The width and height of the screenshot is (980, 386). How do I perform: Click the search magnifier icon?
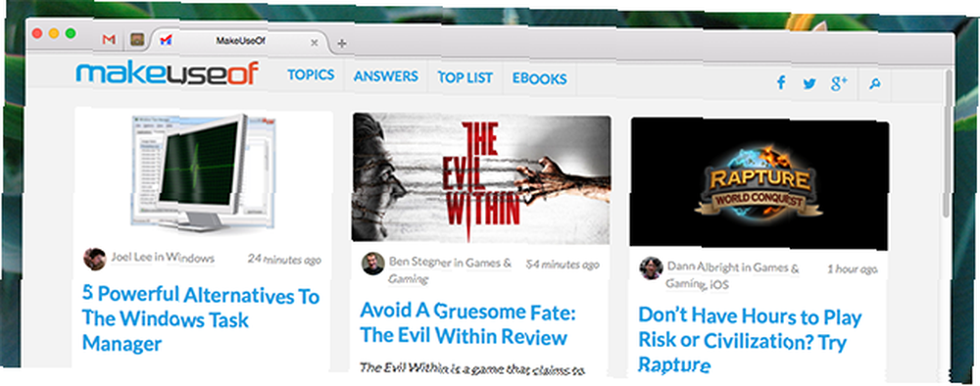(875, 84)
